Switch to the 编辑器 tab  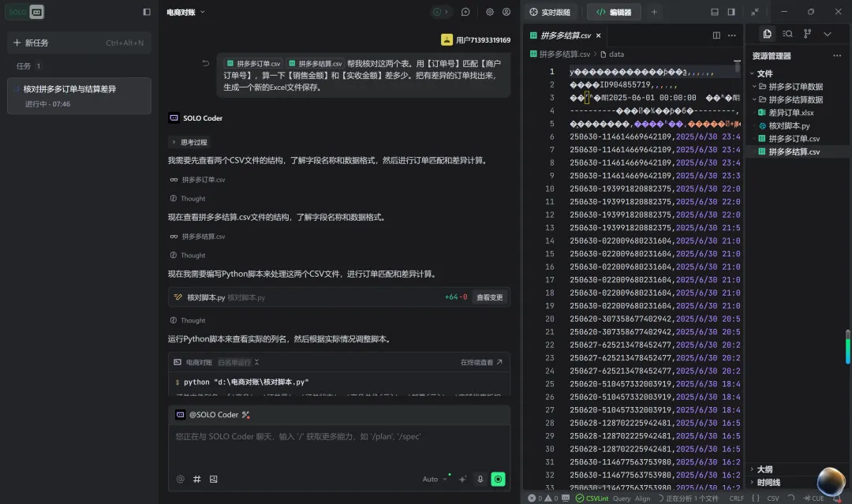coord(614,12)
